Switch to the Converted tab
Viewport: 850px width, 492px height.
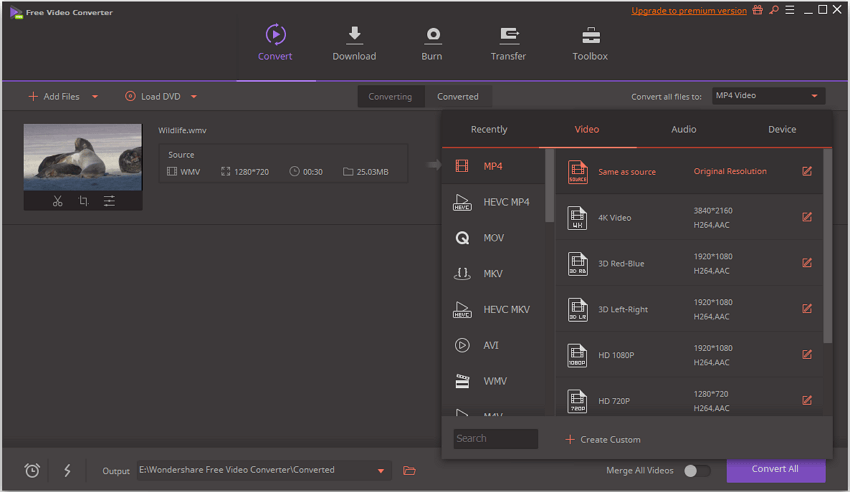(458, 96)
